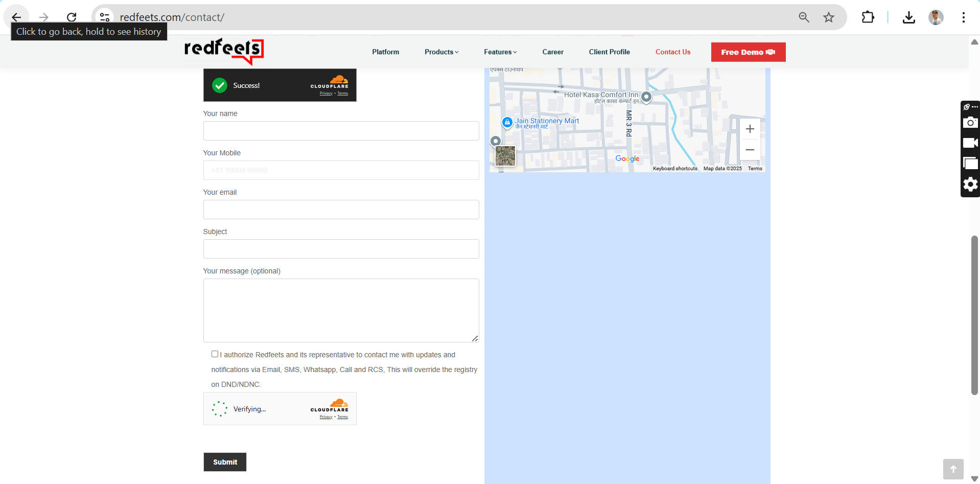This screenshot has width=980, height=484.
Task: Expand the Products dropdown menu
Action: pos(441,52)
